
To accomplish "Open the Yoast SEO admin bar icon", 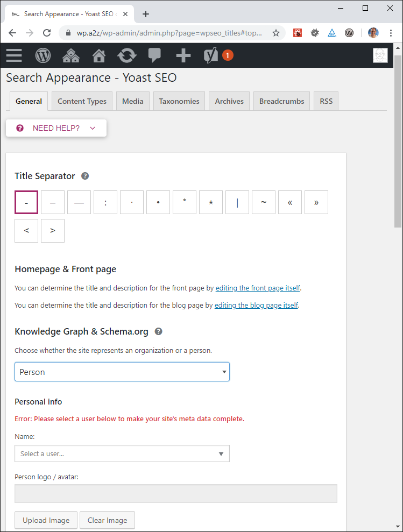I will point(210,55).
